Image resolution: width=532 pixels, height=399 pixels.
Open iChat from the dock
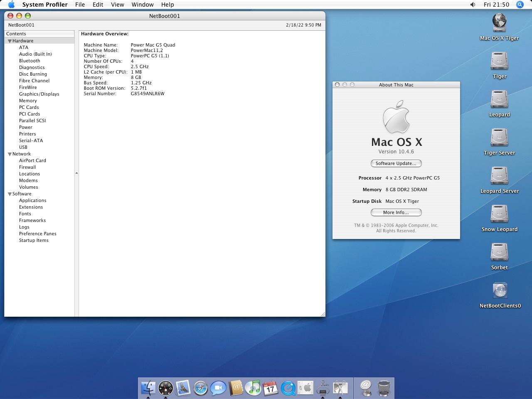[x=218, y=388]
